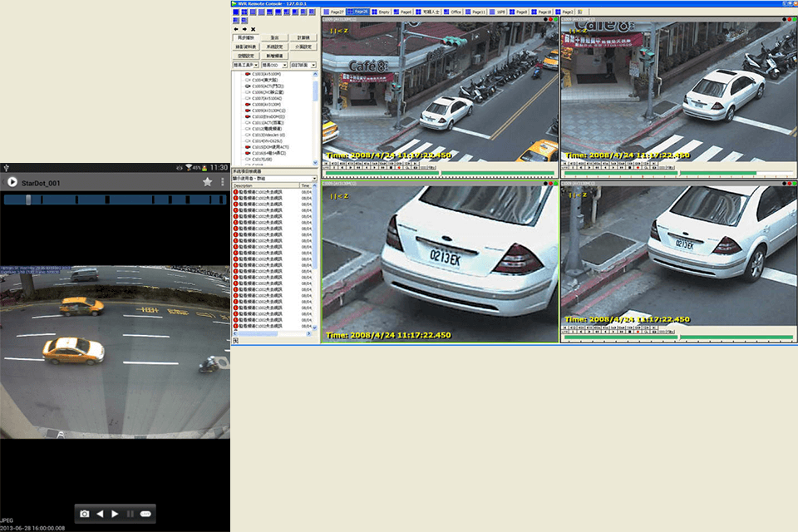Switch to the Page26 tab
Image resolution: width=798 pixels, height=532 pixels.
(x=357, y=12)
